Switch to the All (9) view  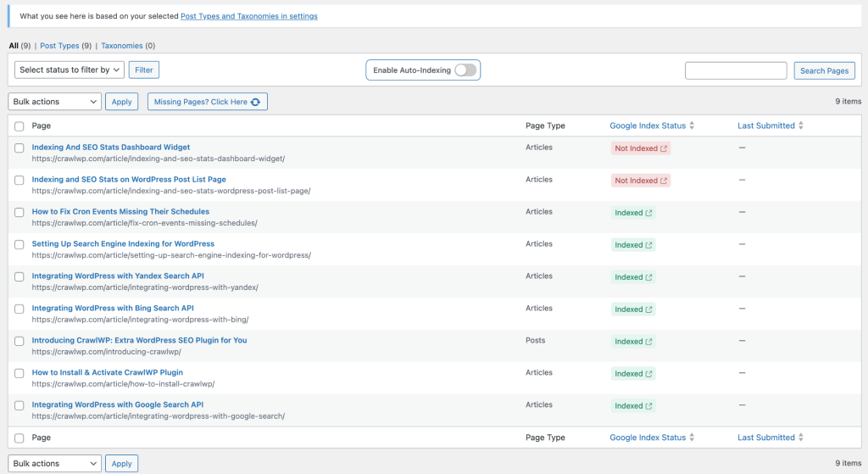[x=19, y=46]
